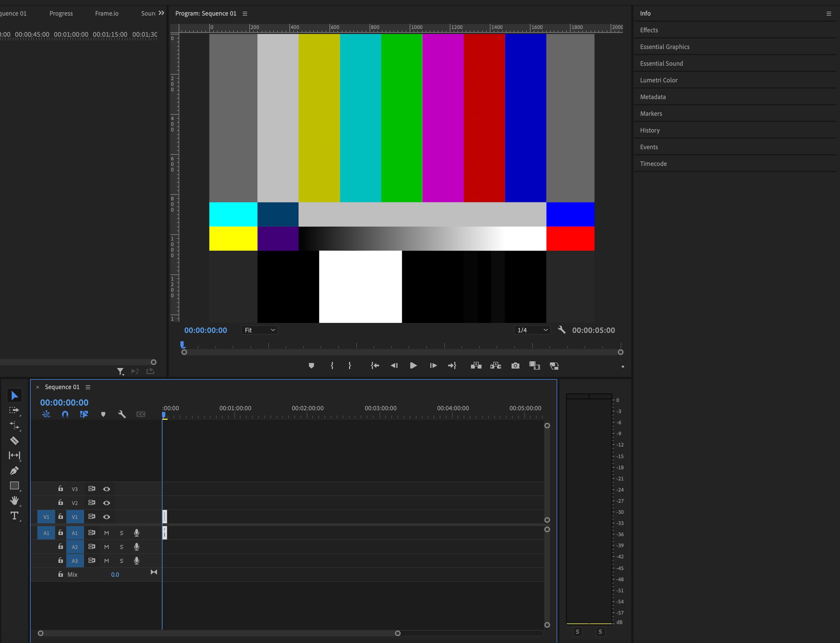840x643 pixels.
Task: Switch to the Frame.io tab
Action: [x=107, y=13]
